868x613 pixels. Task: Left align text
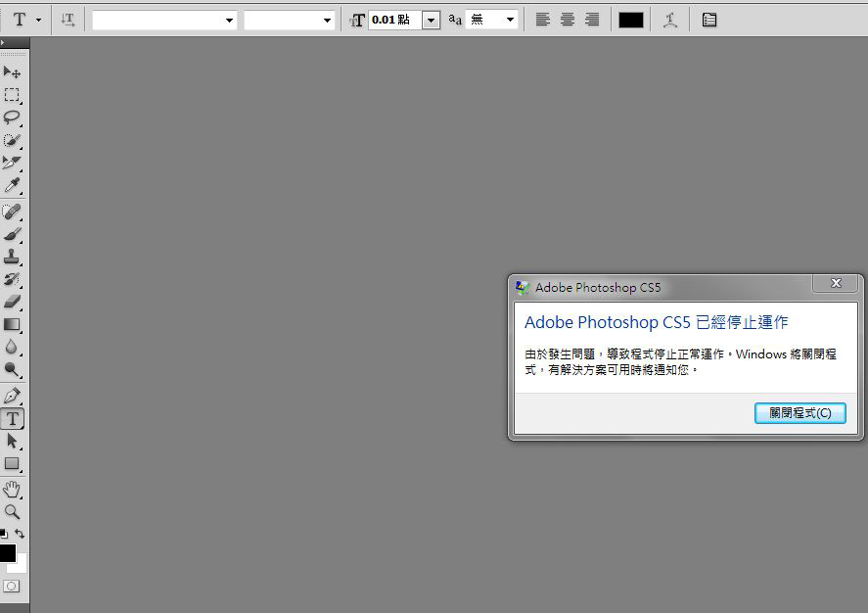542,20
